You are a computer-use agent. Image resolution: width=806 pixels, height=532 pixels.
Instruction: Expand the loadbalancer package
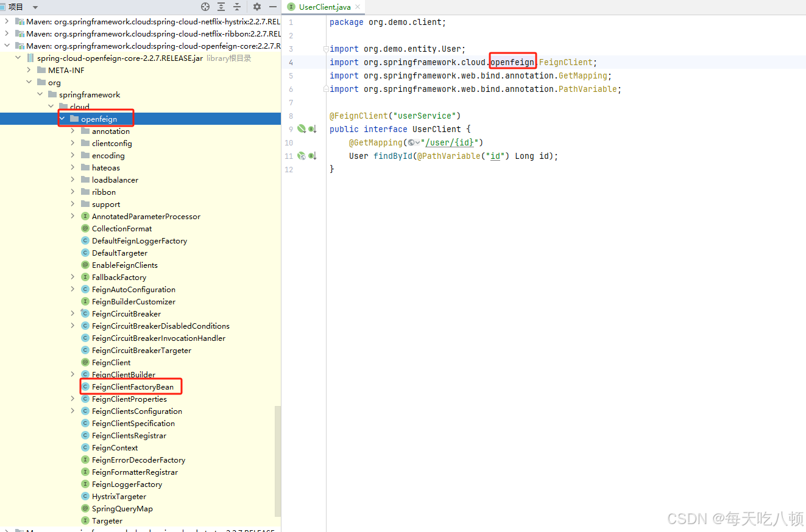tap(72, 180)
